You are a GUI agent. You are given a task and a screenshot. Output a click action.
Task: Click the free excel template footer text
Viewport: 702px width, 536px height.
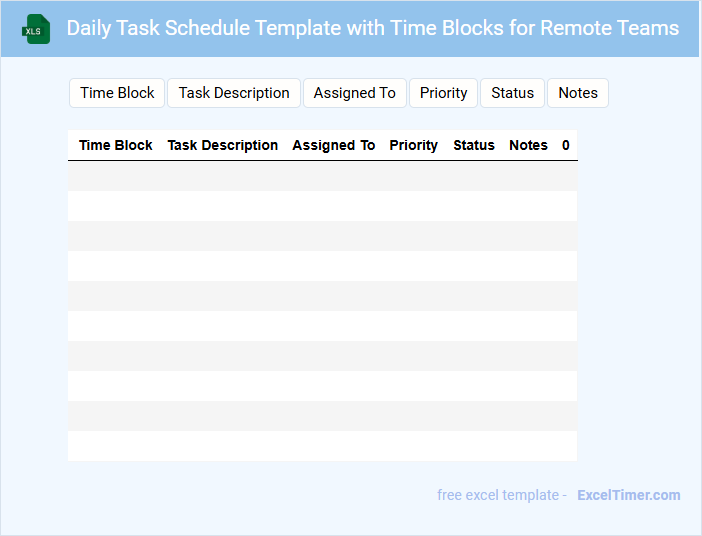501,495
